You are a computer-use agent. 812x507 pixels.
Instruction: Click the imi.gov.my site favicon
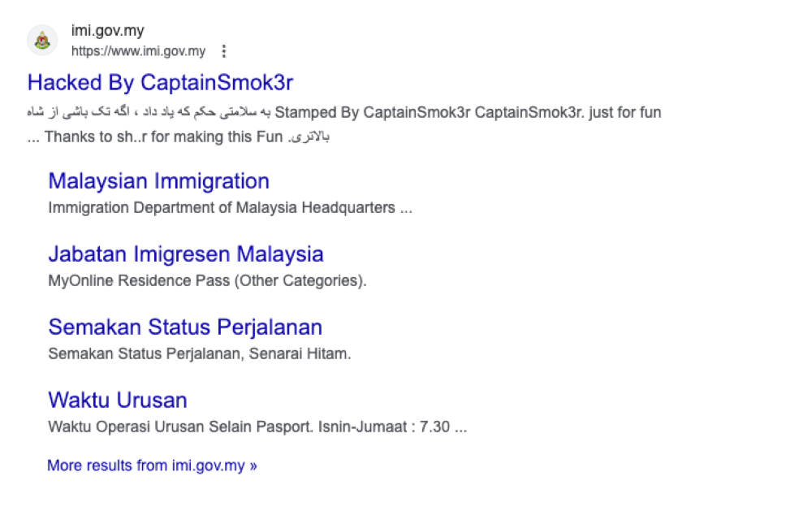[42, 41]
